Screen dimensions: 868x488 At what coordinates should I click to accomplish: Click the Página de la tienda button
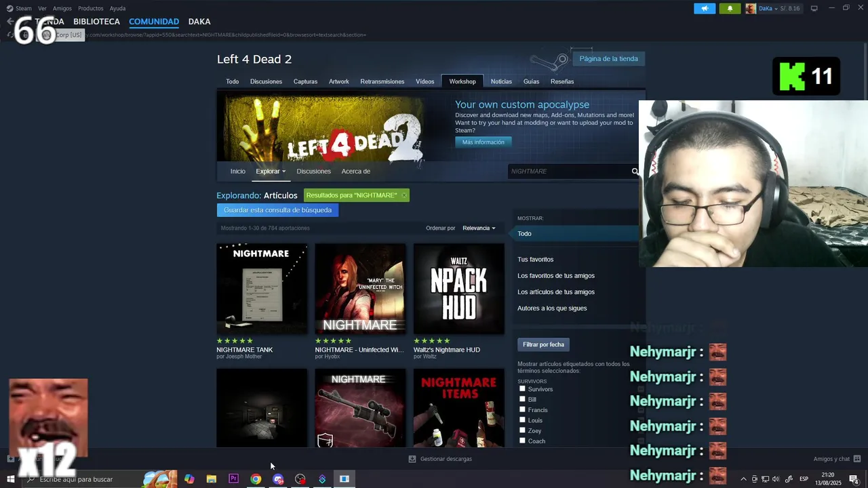click(608, 59)
